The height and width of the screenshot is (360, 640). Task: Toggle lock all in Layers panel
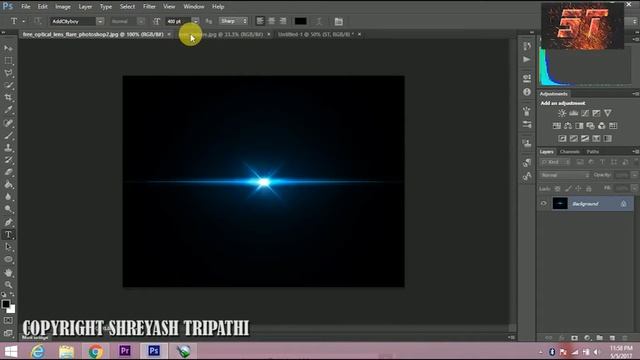(589, 189)
